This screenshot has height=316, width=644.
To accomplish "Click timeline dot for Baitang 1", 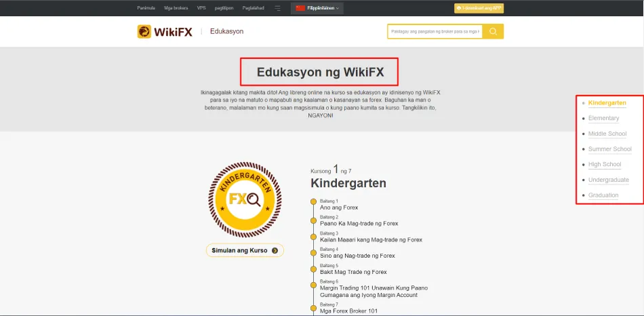I will 313,202.
